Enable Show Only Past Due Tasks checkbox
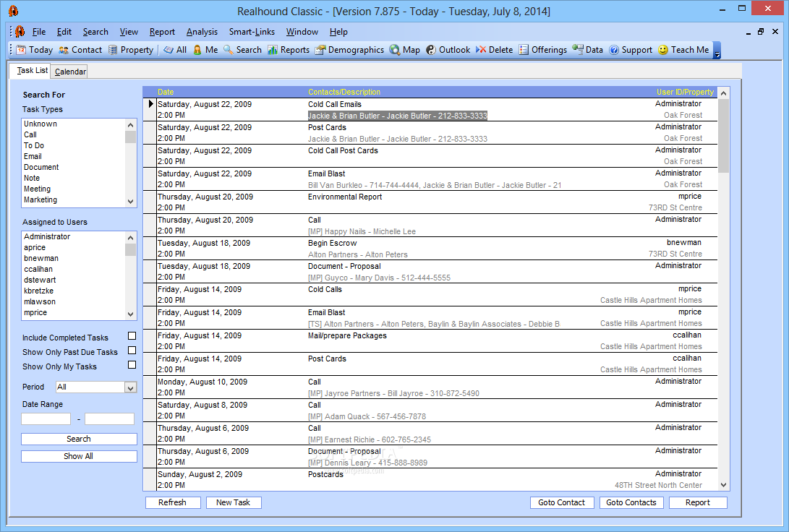 click(132, 351)
